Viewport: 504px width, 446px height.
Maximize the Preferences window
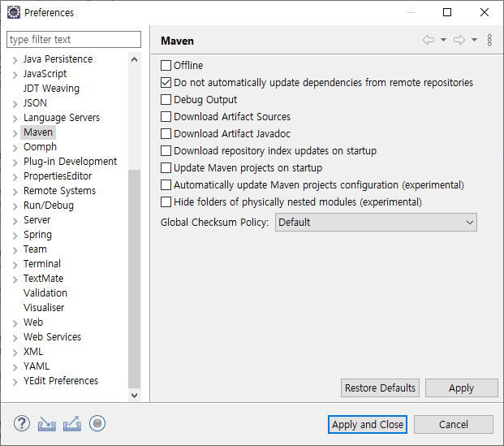click(x=447, y=12)
